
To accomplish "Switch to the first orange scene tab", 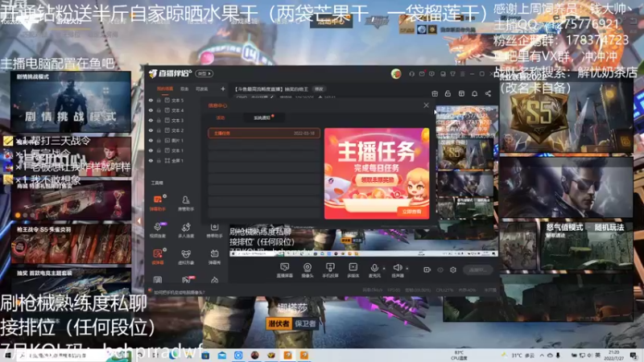I will tap(165, 88).
